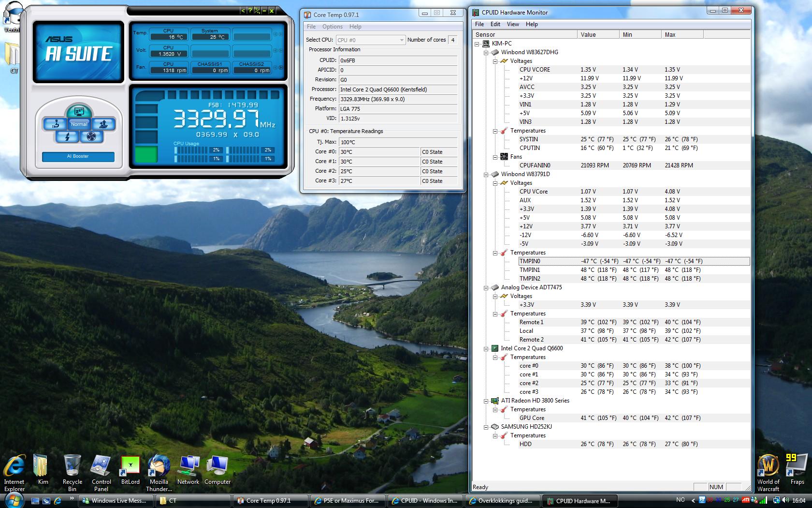The image size is (812, 508).
Task: Collapse the Analog Device ADT7475 node
Action: click(486, 287)
